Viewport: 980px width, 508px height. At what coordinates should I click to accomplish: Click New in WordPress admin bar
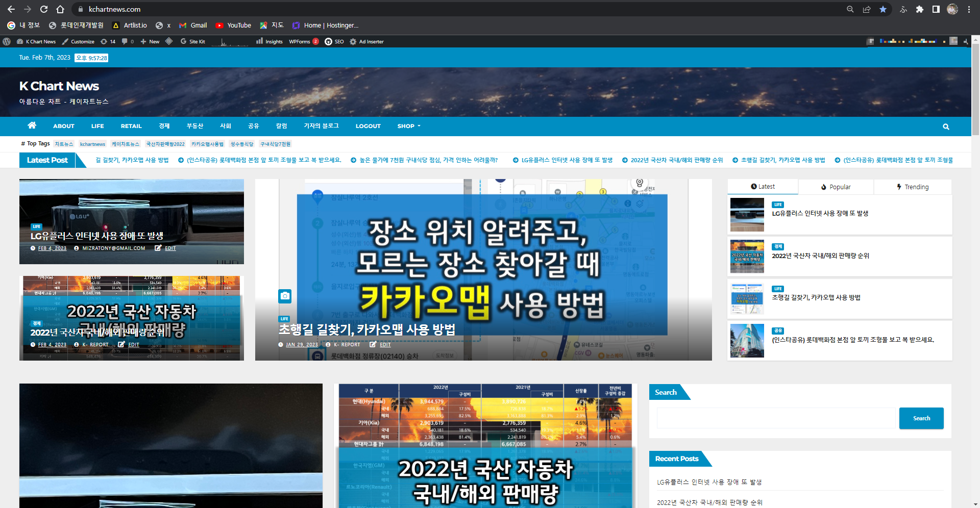tap(150, 41)
